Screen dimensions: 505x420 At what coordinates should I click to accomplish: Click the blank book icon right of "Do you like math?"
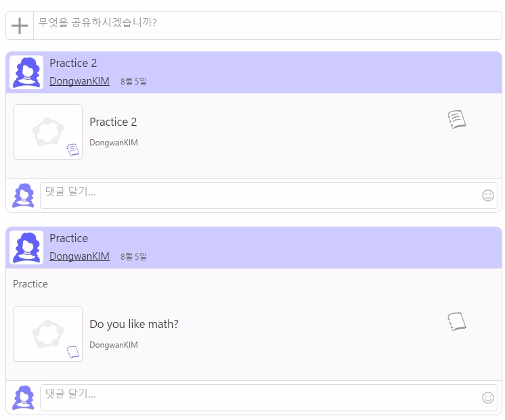(457, 321)
